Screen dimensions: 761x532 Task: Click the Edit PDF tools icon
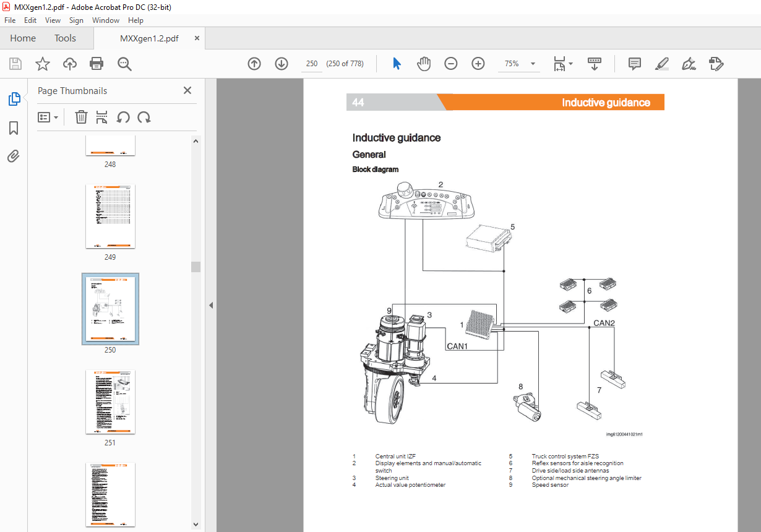tap(716, 64)
